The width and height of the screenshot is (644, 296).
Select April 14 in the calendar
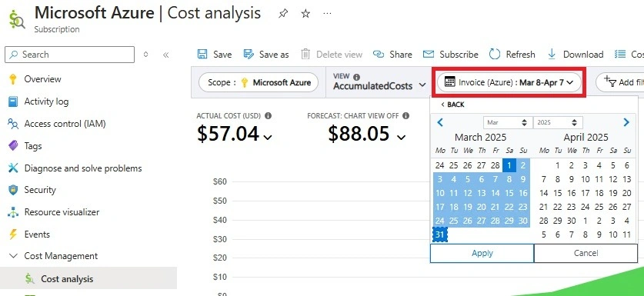(544, 194)
